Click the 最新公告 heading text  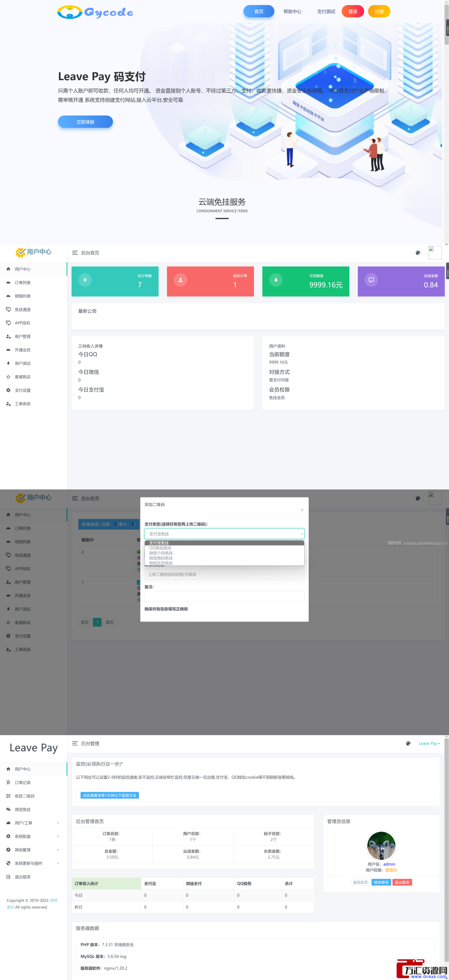click(88, 311)
